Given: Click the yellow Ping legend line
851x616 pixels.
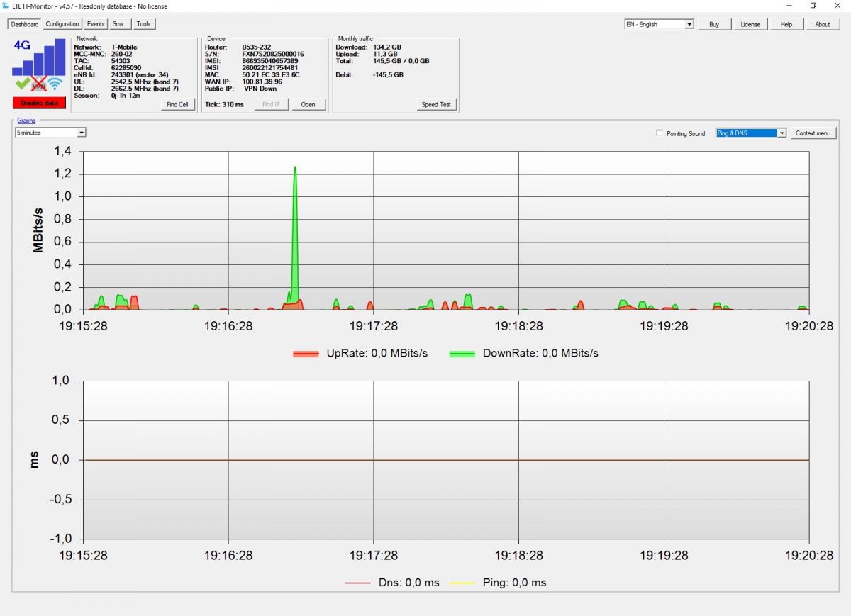Looking at the screenshot, I should tap(464, 583).
